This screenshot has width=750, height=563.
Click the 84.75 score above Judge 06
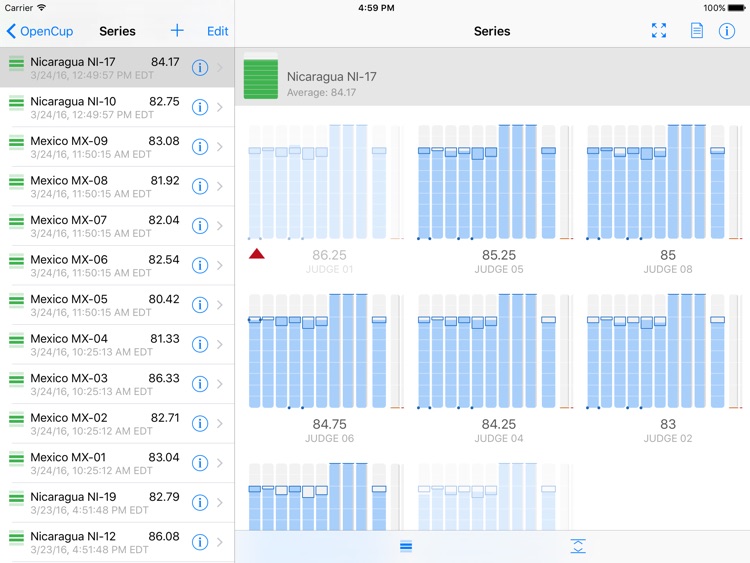tap(330, 424)
